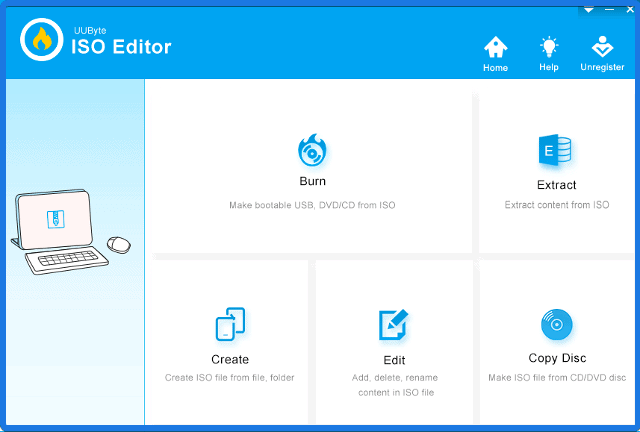Click 'Extract content from ISO' description
The image size is (640, 432).
[557, 205]
